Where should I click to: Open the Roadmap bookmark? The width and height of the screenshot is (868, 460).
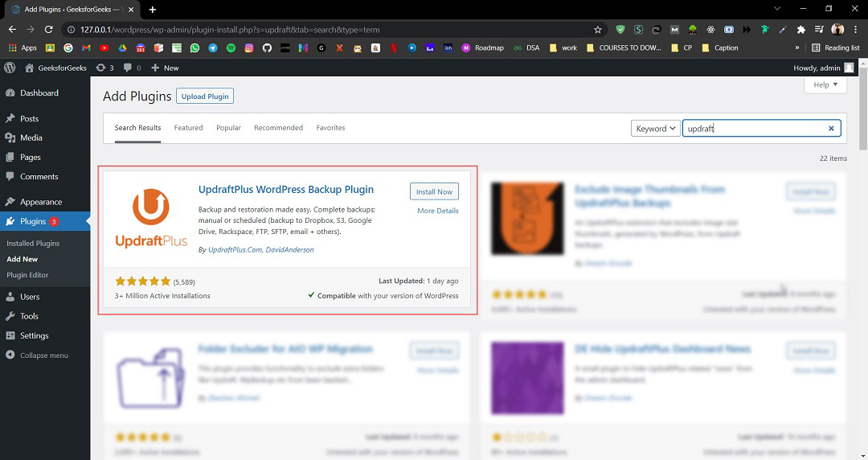483,47
